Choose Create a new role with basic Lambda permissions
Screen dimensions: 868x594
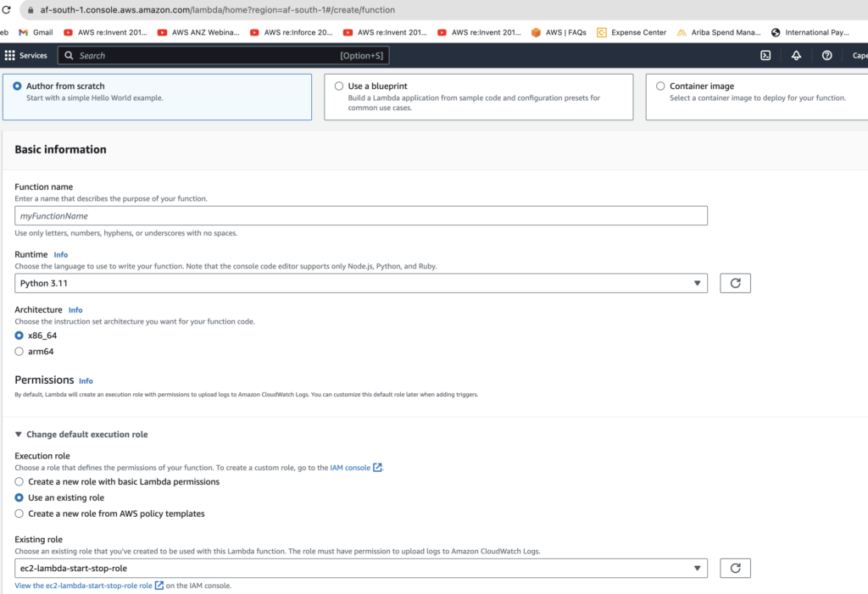click(x=19, y=481)
